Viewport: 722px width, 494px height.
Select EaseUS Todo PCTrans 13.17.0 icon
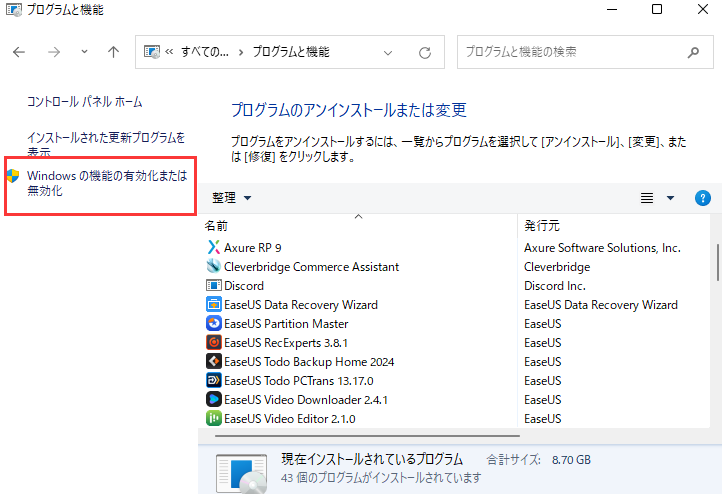click(213, 380)
